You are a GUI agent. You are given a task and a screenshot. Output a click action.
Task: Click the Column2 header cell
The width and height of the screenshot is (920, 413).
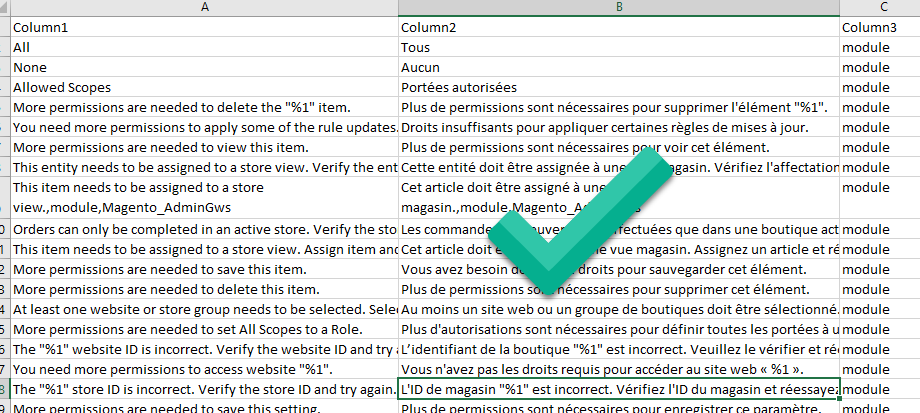[x=619, y=28]
